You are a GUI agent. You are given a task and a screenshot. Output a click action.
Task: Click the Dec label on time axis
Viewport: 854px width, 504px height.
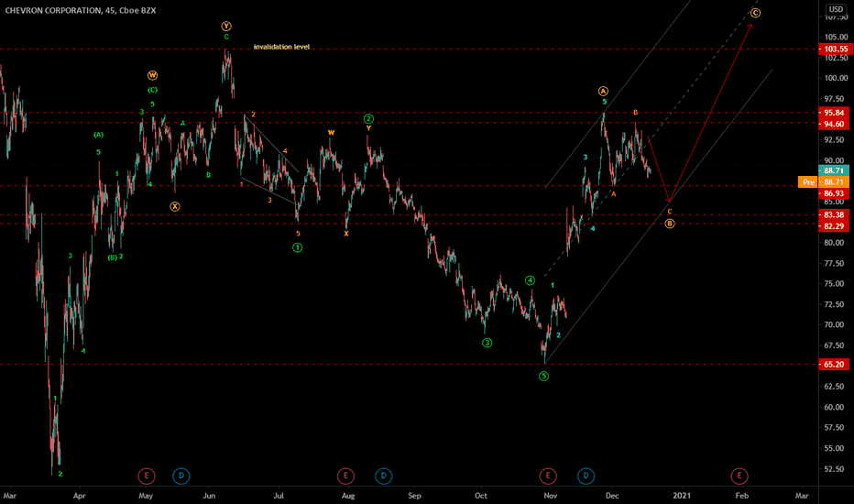pyautogui.click(x=612, y=495)
